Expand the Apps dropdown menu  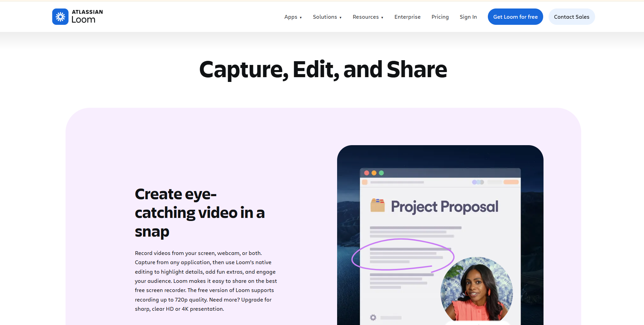click(293, 17)
